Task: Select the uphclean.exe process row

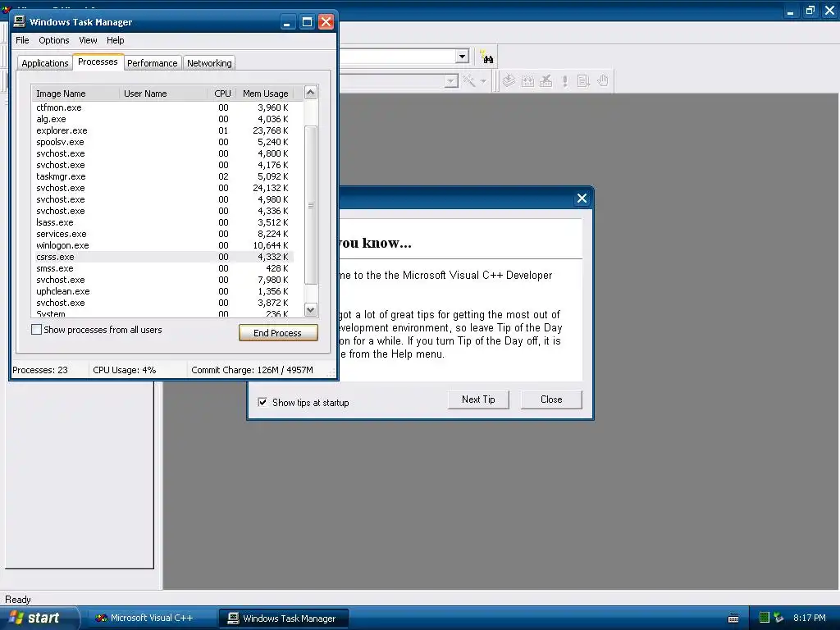Action: click(x=162, y=291)
